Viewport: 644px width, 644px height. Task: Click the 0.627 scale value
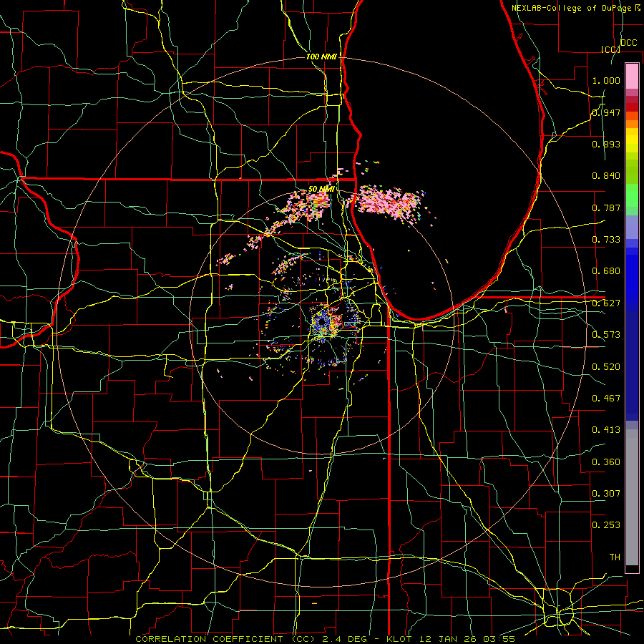606,303
